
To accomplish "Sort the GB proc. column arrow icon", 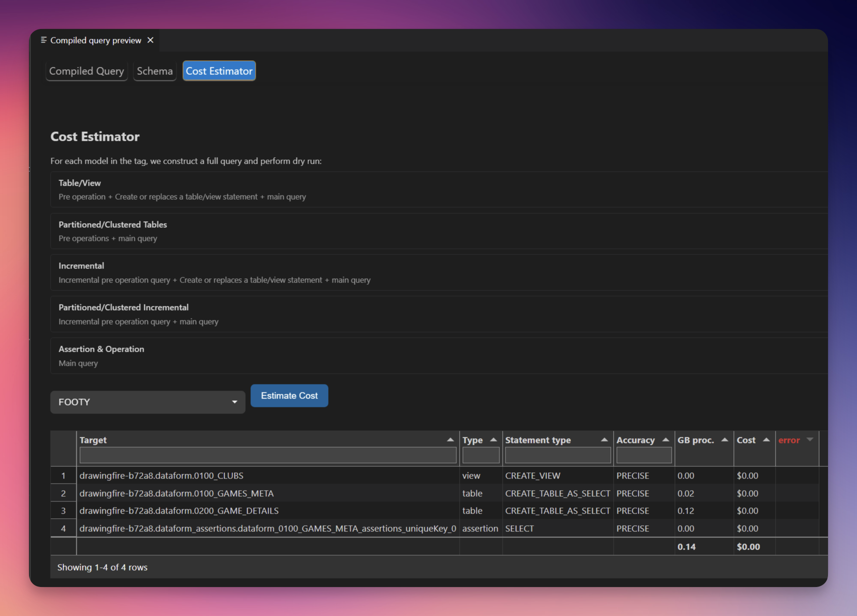I will click(724, 440).
